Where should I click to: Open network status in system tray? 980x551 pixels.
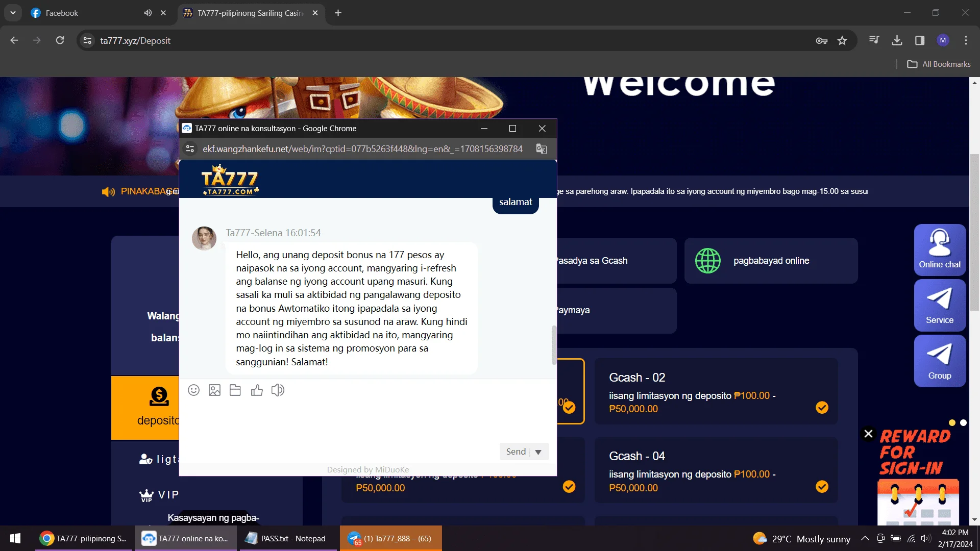pos(911,538)
